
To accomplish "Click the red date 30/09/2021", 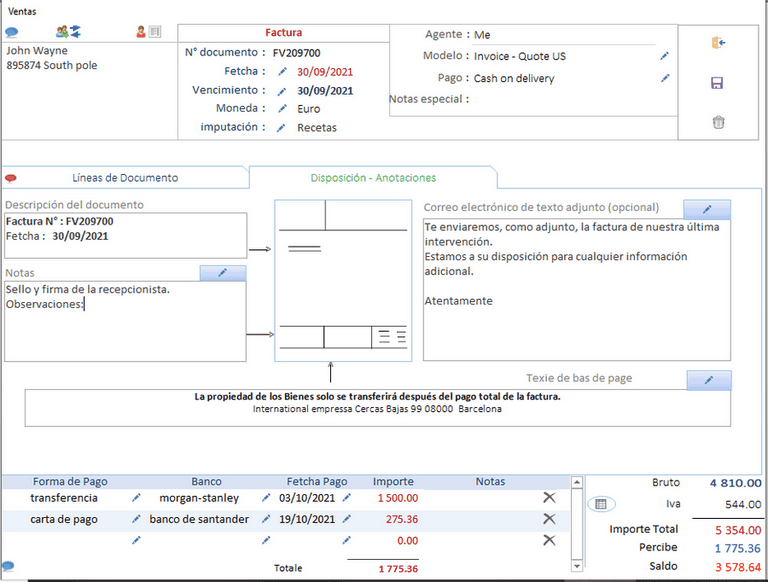I will click(325, 72).
